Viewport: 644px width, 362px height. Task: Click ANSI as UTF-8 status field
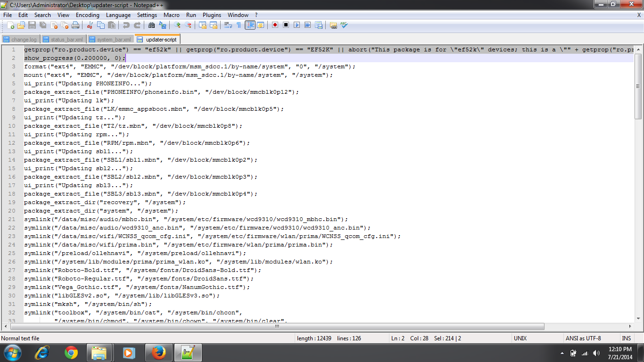tap(591, 338)
